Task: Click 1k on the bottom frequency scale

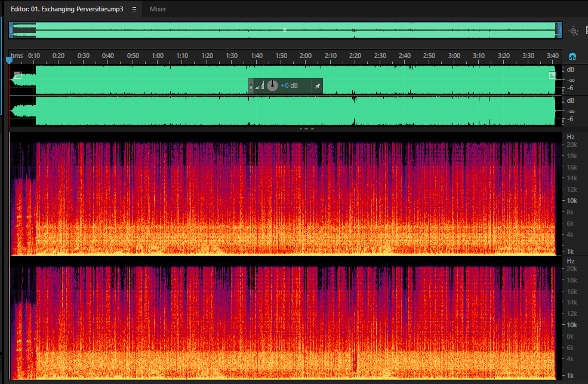Action: (x=570, y=376)
